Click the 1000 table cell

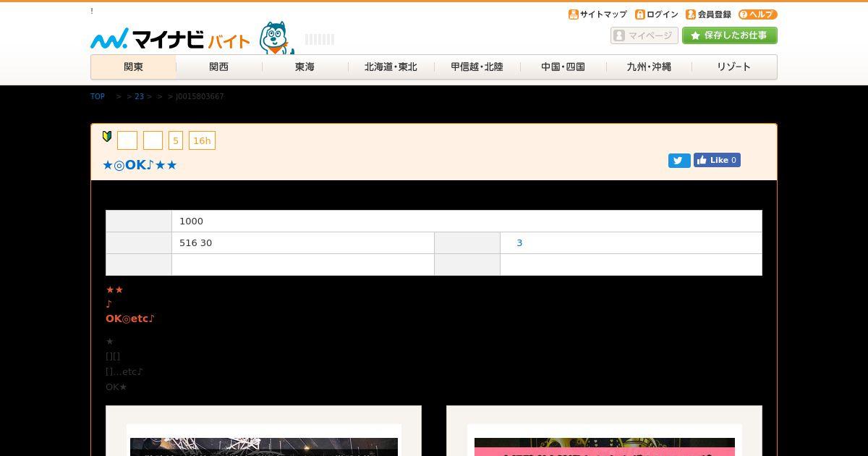[467, 221]
